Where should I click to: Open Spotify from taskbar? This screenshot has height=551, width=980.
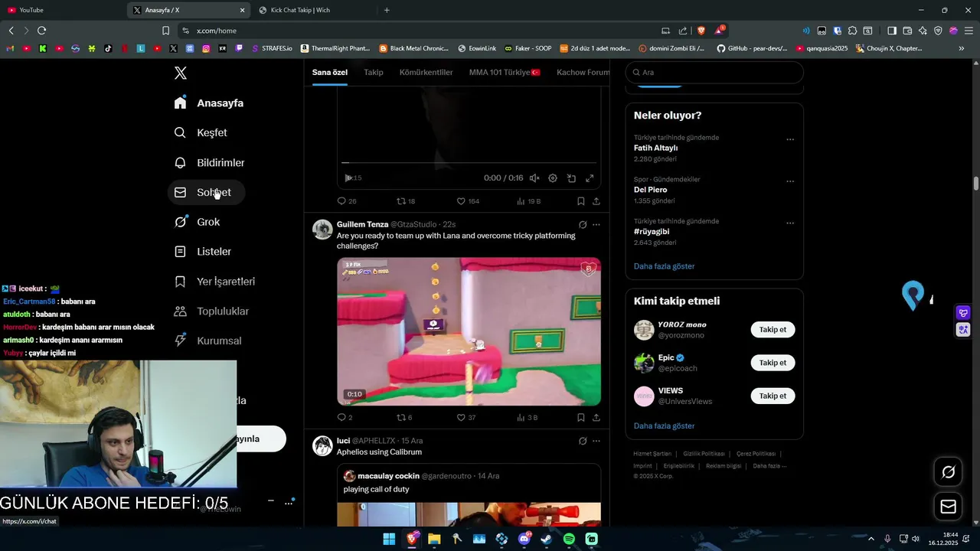click(x=569, y=539)
